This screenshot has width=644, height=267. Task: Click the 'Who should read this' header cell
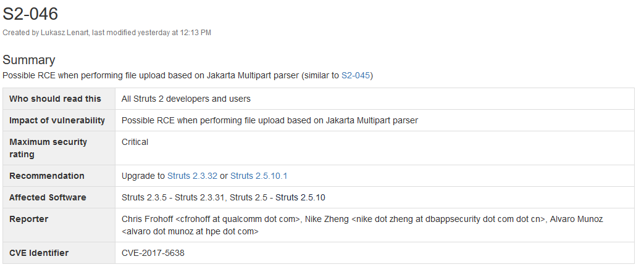tap(56, 99)
